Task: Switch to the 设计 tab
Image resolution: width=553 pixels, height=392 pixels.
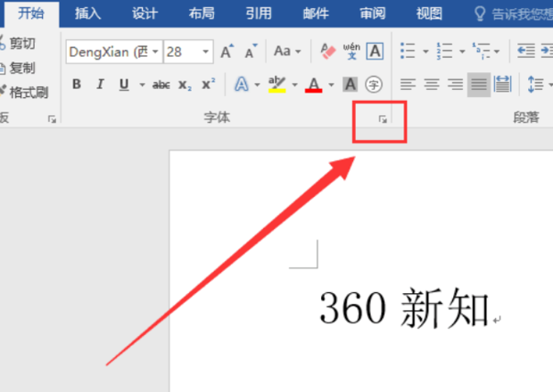Action: click(x=145, y=13)
